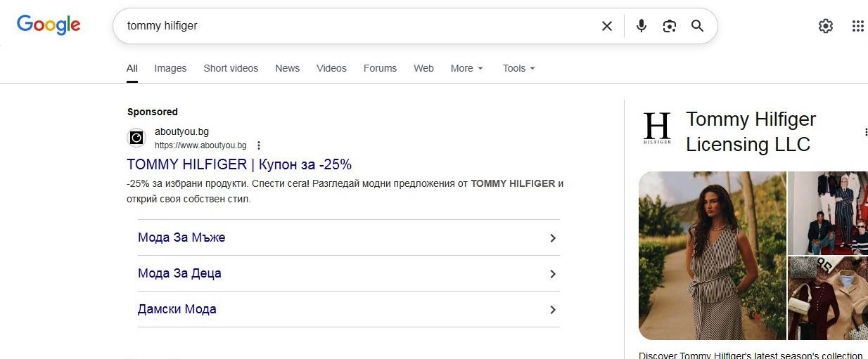This screenshot has width=868, height=359.
Task: Click into the search input field
Action: [x=352, y=26]
